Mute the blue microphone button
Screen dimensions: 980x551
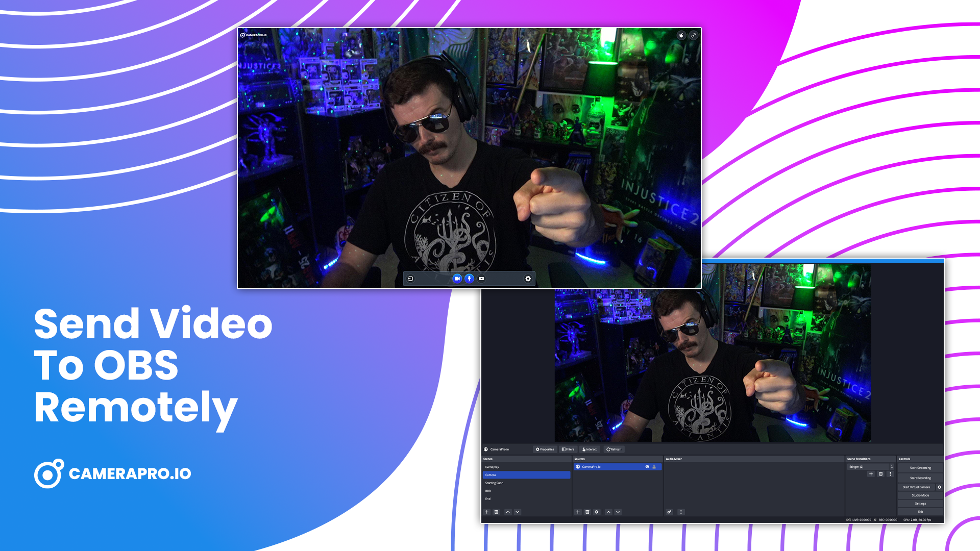click(469, 279)
